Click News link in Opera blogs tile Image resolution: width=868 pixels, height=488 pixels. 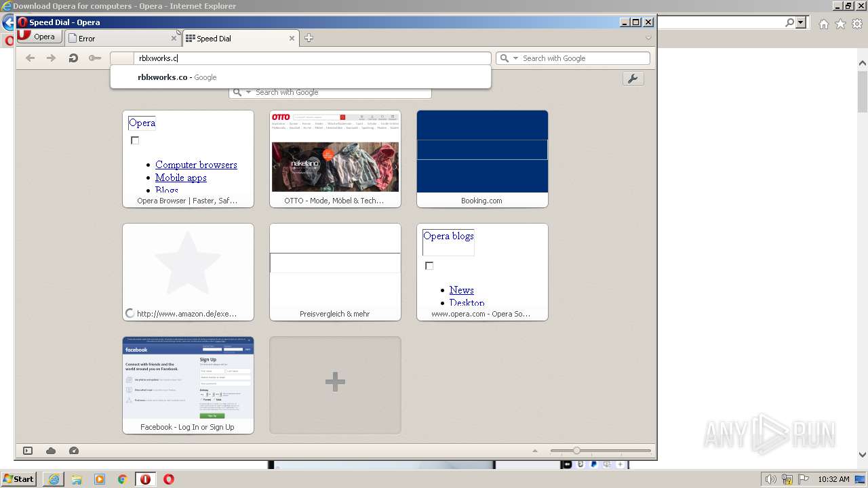(x=461, y=290)
